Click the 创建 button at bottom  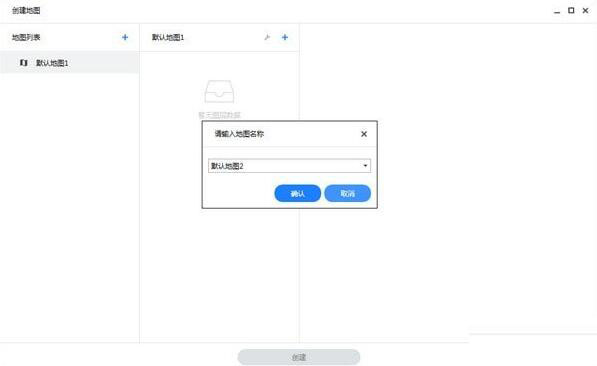tap(299, 357)
